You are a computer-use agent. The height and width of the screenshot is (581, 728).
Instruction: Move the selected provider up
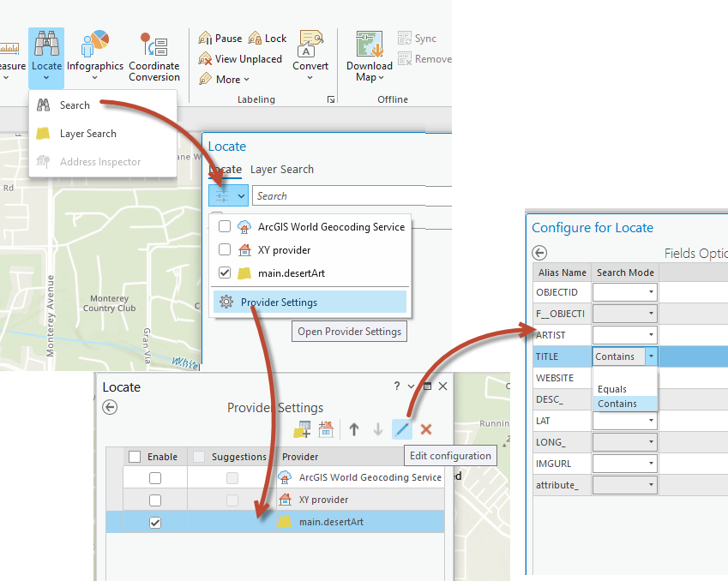click(x=354, y=429)
